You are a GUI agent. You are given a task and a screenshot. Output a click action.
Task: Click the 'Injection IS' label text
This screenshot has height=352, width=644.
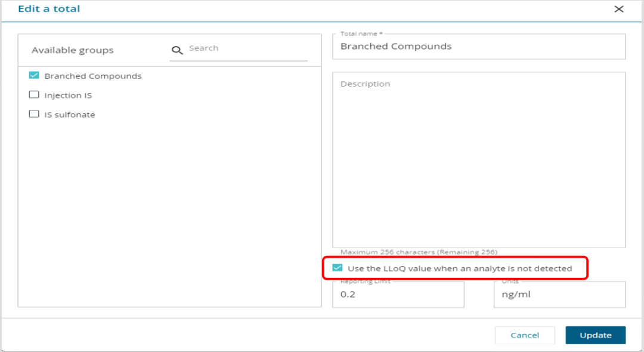pyautogui.click(x=68, y=95)
